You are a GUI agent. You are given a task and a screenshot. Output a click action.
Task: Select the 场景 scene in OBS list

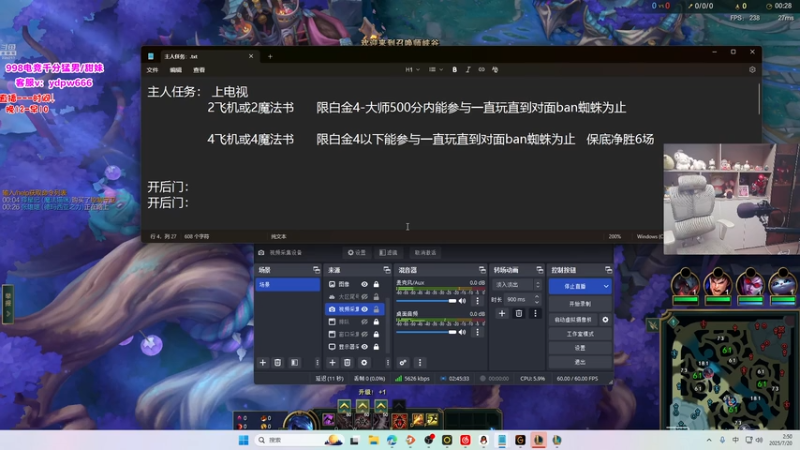tap(287, 285)
